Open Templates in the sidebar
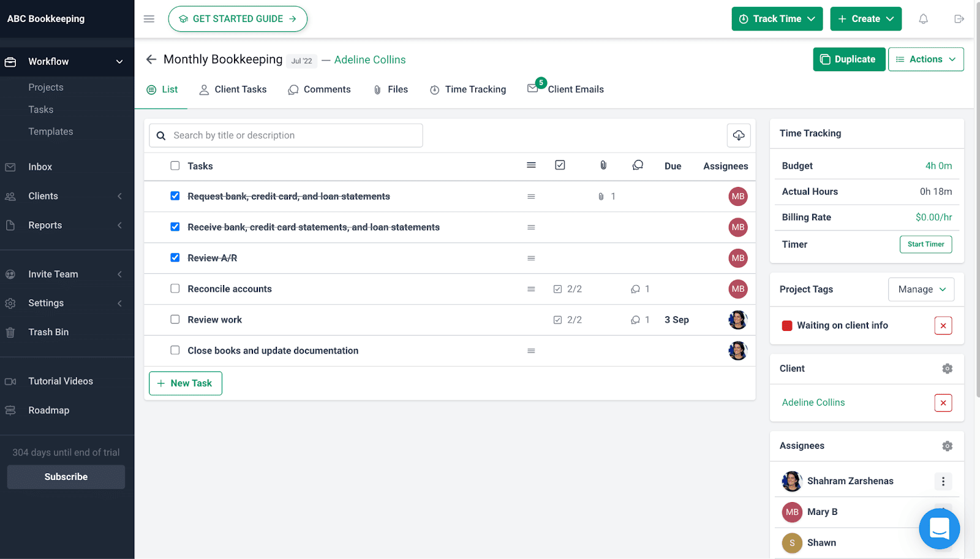Image resolution: width=980 pixels, height=559 pixels. pos(50,131)
